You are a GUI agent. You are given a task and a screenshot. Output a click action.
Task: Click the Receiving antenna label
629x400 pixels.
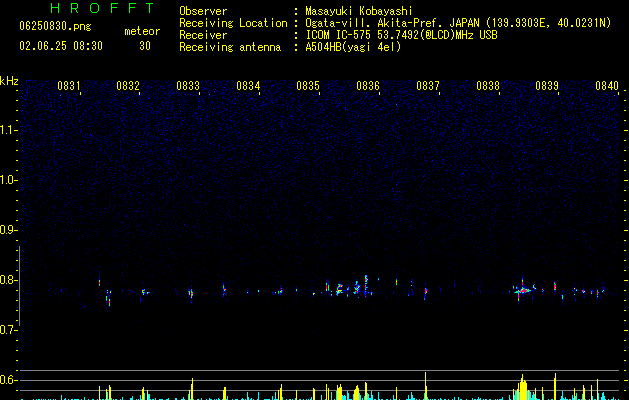click(x=230, y=47)
